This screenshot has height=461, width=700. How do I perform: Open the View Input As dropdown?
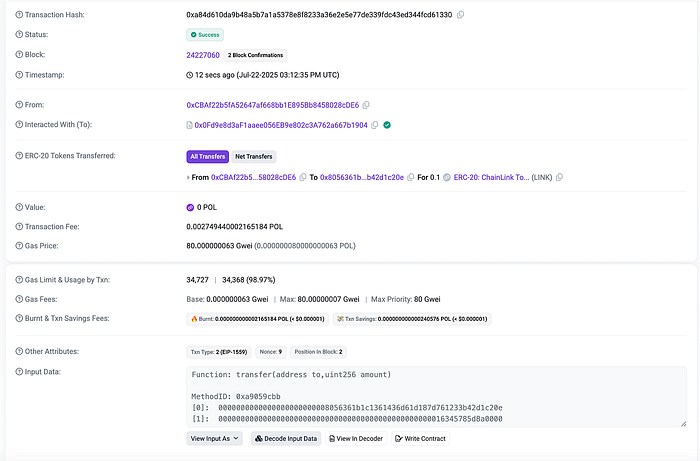[x=215, y=439]
